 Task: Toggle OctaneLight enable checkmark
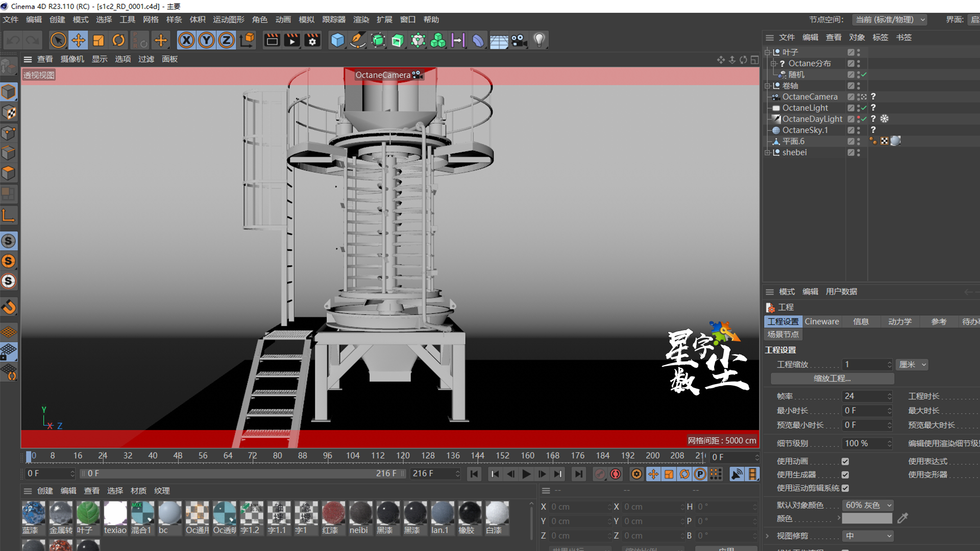point(864,108)
